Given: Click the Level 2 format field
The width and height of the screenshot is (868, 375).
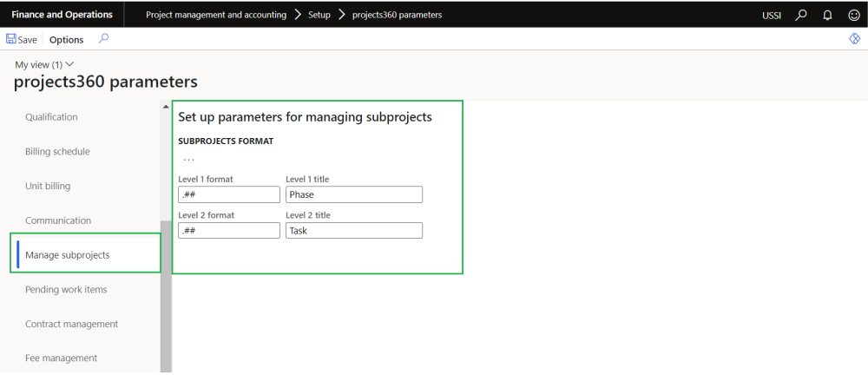Looking at the screenshot, I should point(229,230).
